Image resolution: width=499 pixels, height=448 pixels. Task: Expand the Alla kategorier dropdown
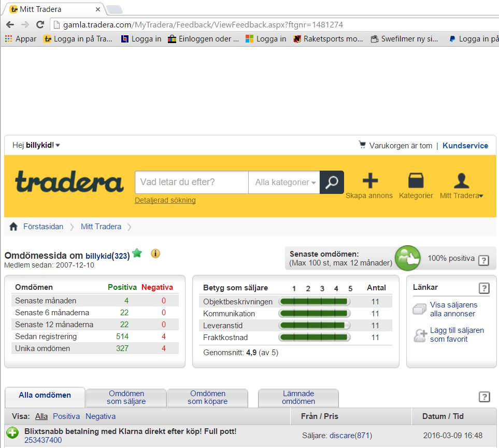click(x=286, y=183)
